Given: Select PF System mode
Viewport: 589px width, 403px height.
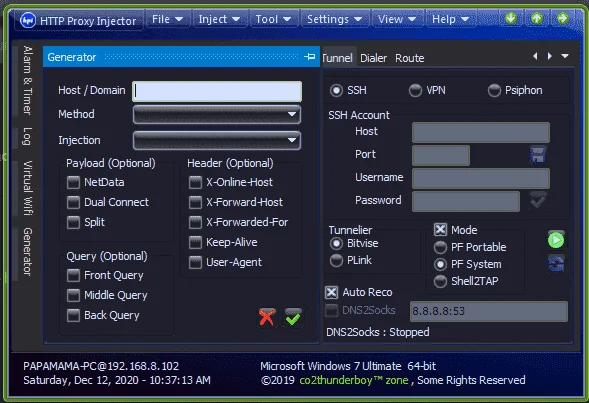Looking at the screenshot, I should (x=440, y=264).
